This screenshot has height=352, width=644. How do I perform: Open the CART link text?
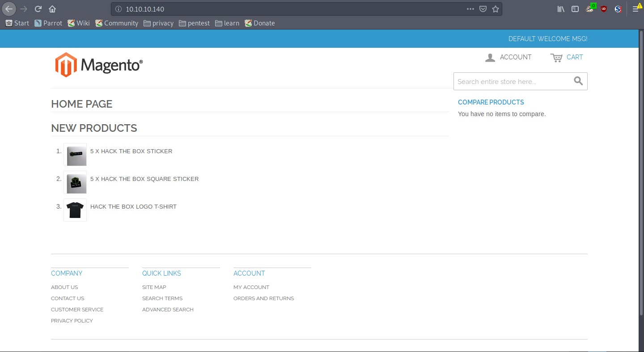click(575, 57)
